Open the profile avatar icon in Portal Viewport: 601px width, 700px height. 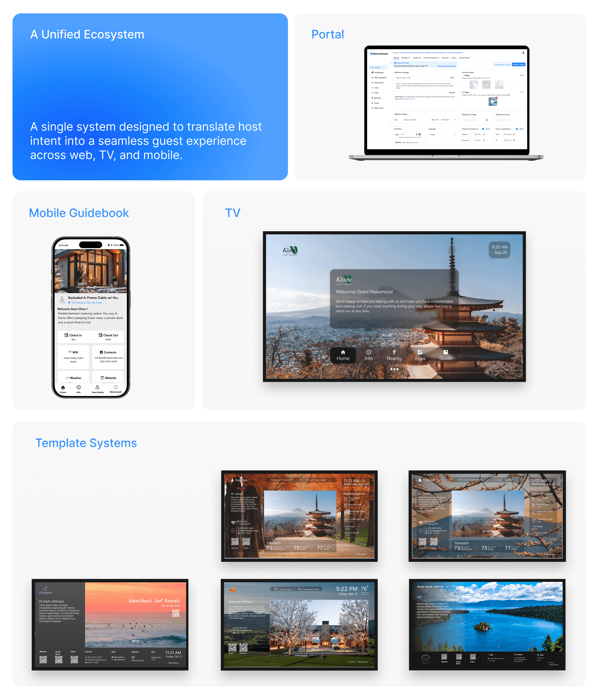coord(523,52)
